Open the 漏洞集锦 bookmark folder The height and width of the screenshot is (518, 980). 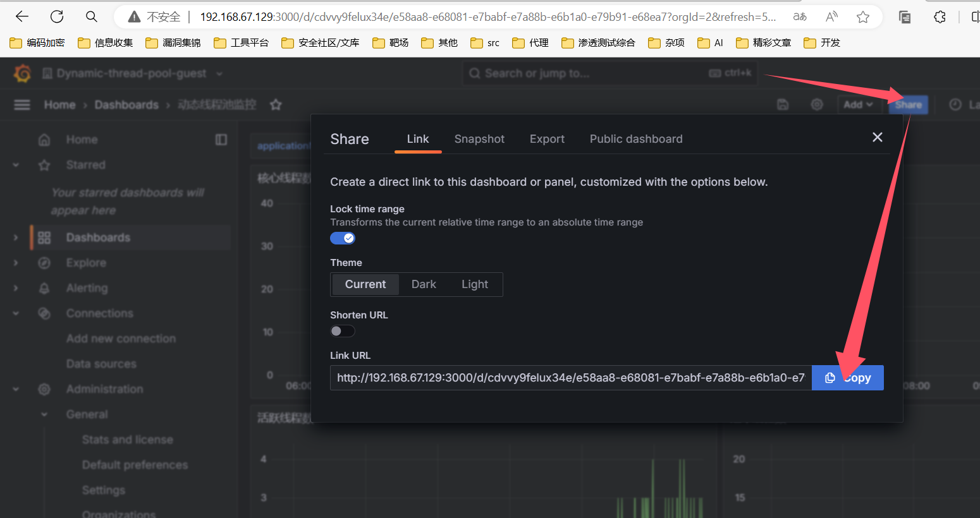pyautogui.click(x=173, y=43)
